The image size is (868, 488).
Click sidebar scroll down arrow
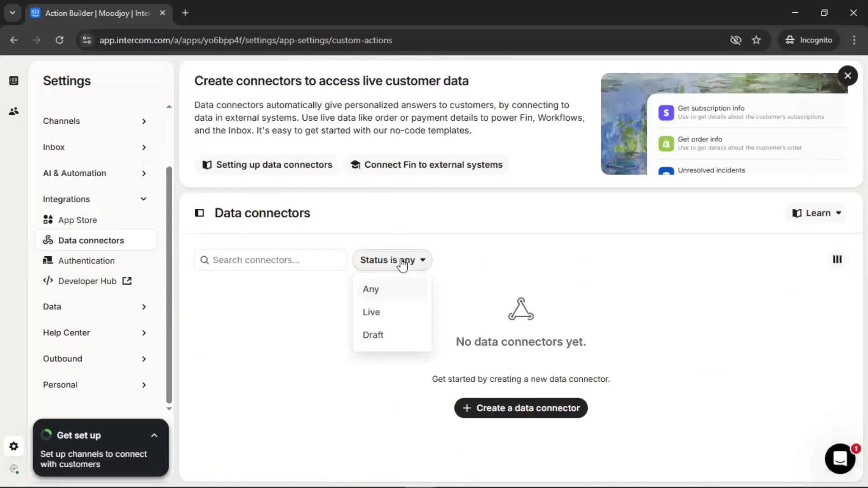(169, 409)
